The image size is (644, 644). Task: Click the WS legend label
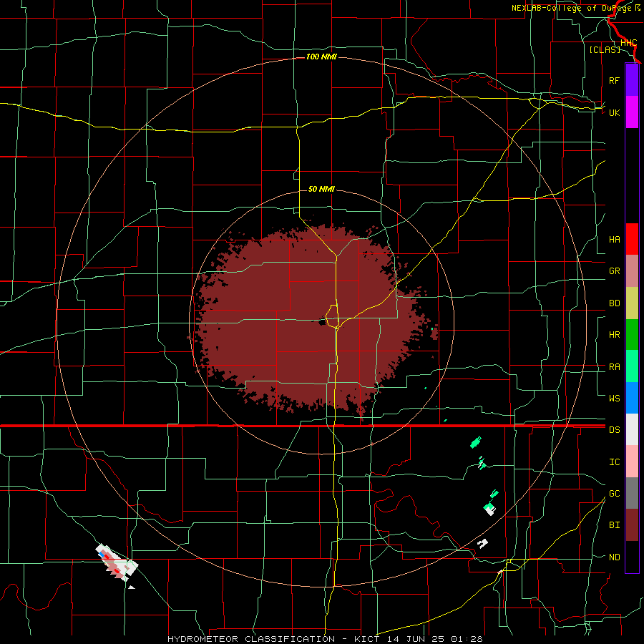click(x=614, y=399)
